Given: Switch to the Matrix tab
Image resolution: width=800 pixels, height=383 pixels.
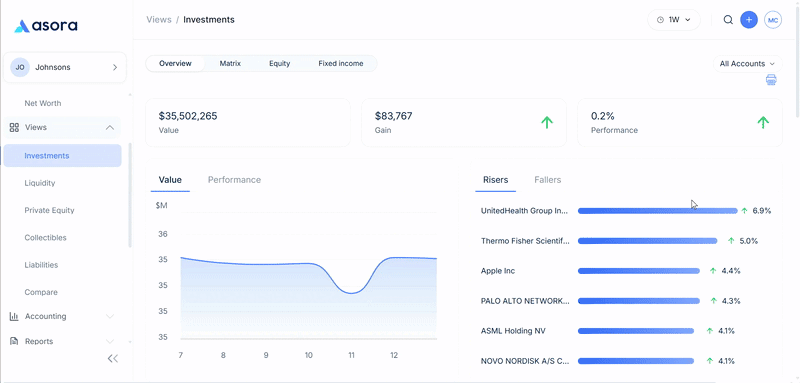Looking at the screenshot, I should point(230,64).
